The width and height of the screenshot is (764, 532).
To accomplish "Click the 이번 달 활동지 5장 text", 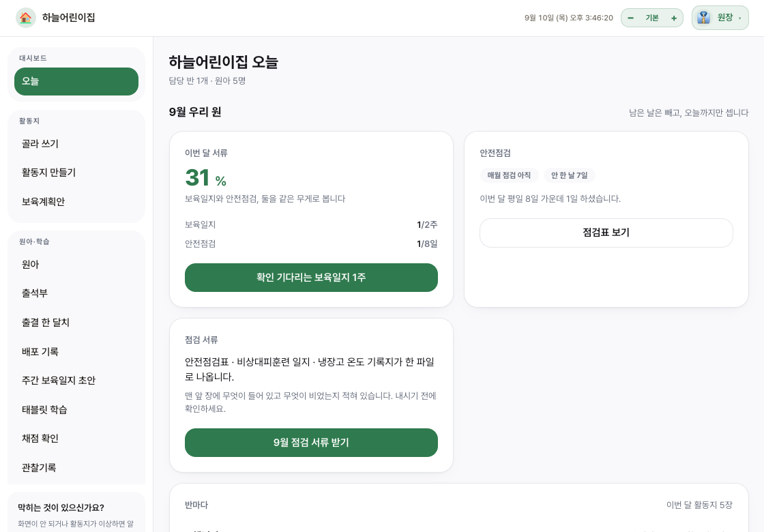I will pyautogui.click(x=699, y=505).
